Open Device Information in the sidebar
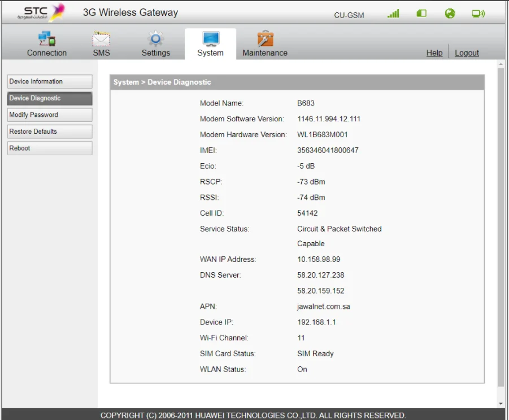Image resolution: width=509 pixels, height=420 pixels. [50, 82]
